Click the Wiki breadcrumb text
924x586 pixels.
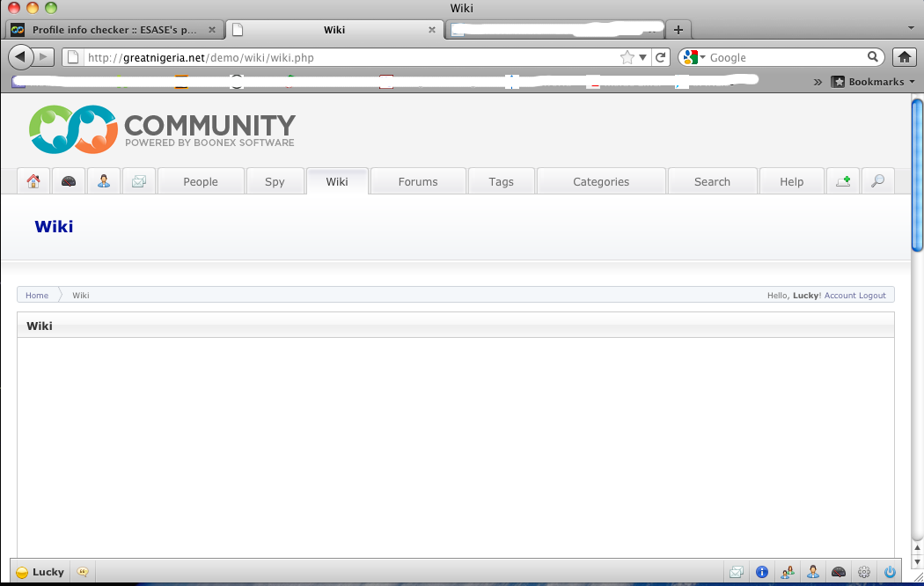(81, 295)
